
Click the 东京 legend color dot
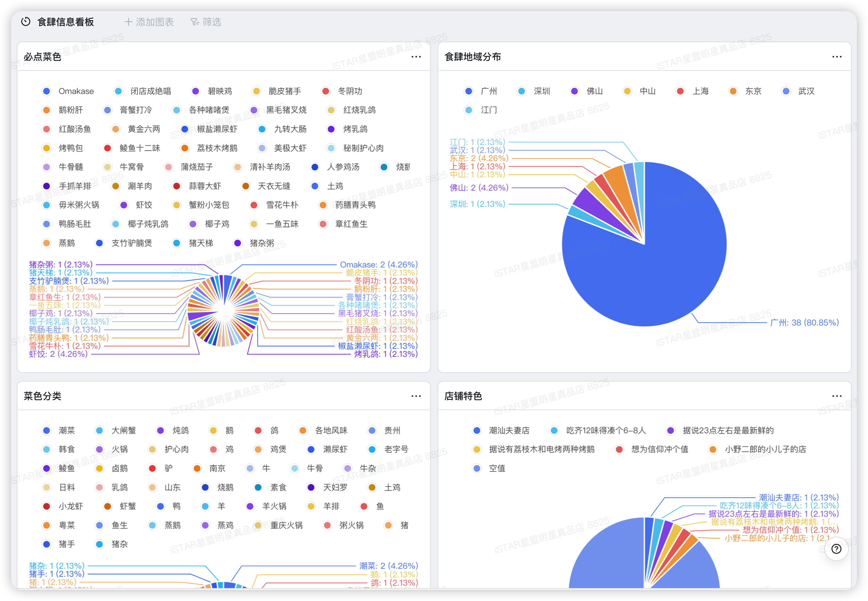(733, 91)
